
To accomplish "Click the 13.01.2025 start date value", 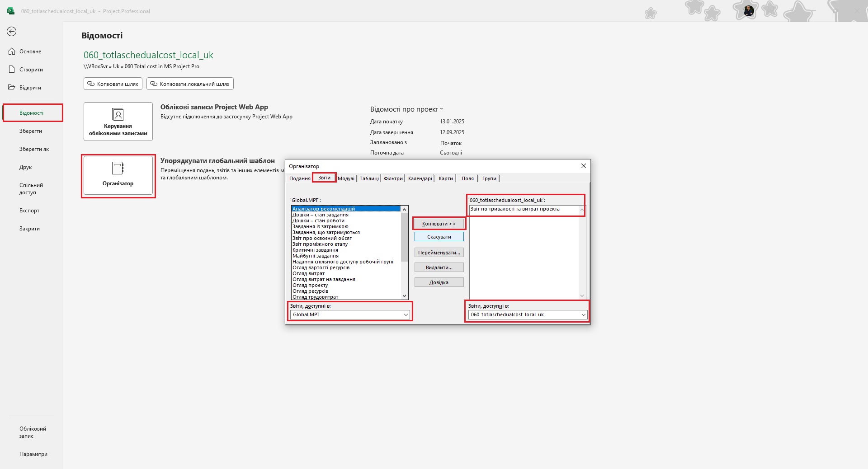I will click(452, 122).
